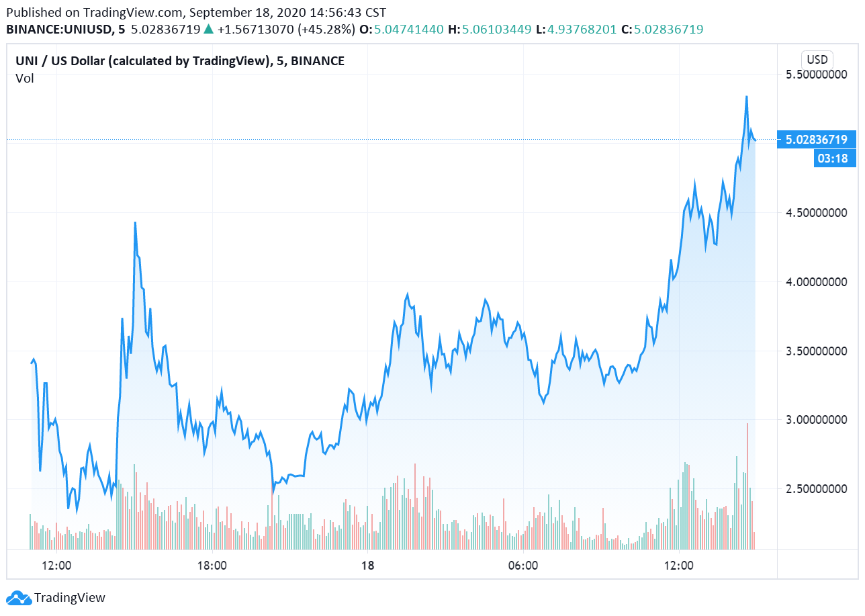Select the USD currency label box
This screenshot has height=616, width=865.
click(x=817, y=58)
